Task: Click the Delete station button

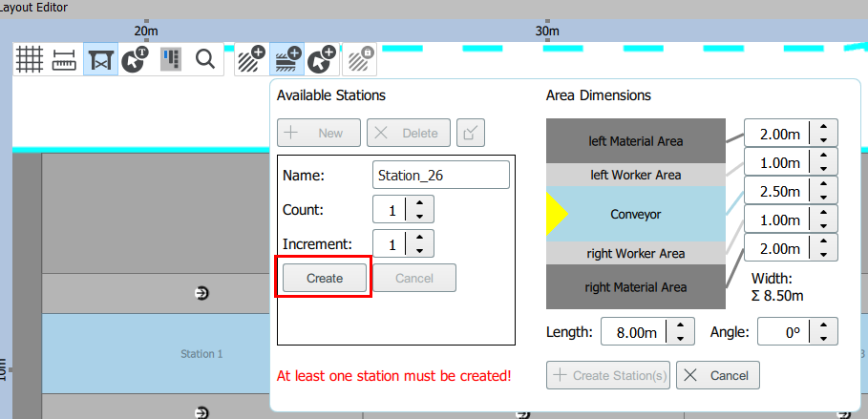Action: point(409,133)
